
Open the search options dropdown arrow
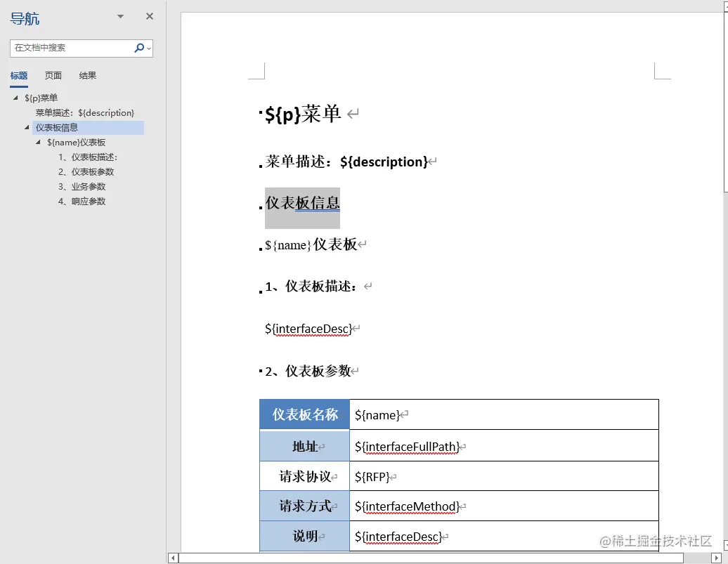pyautogui.click(x=149, y=48)
